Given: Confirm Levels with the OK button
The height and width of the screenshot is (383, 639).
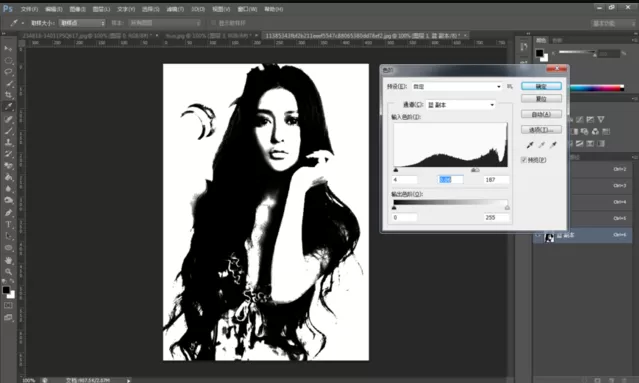Looking at the screenshot, I should point(541,86).
